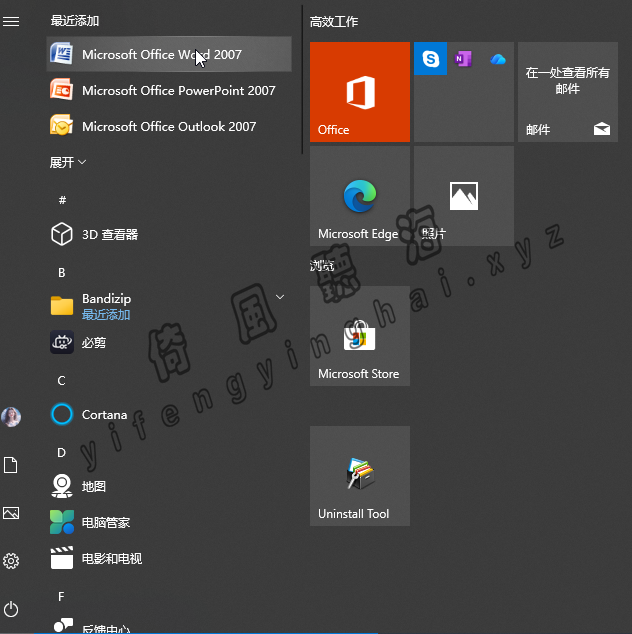
Task: Launch Microsoft Office PowerPoint 2007
Action: (169, 90)
